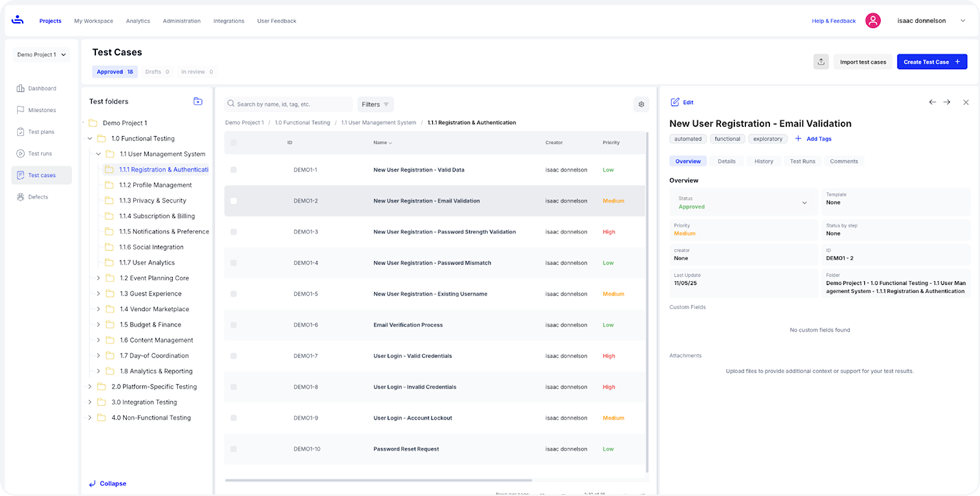This screenshot has height=496, width=980.
Task: Click the search magnifier icon
Action: pos(231,104)
